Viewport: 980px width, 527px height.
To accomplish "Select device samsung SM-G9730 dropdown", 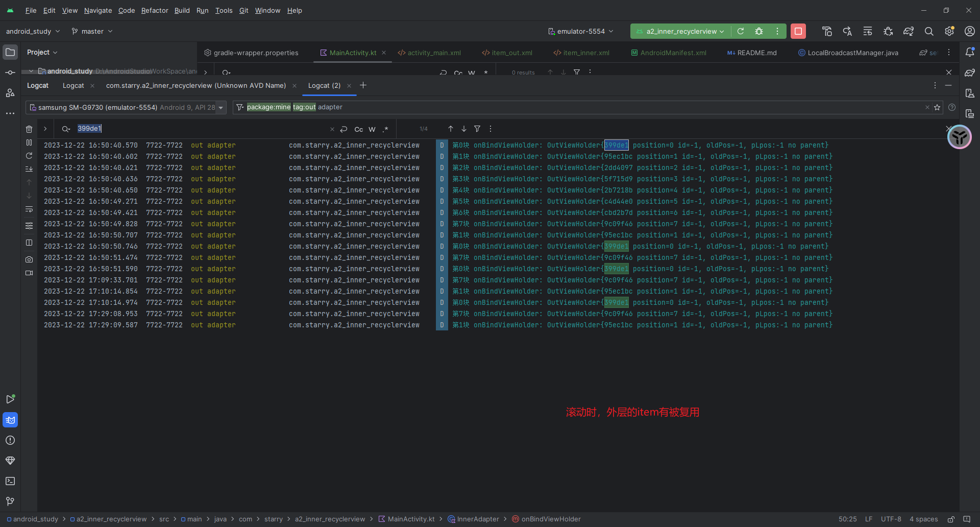I will click(x=126, y=107).
